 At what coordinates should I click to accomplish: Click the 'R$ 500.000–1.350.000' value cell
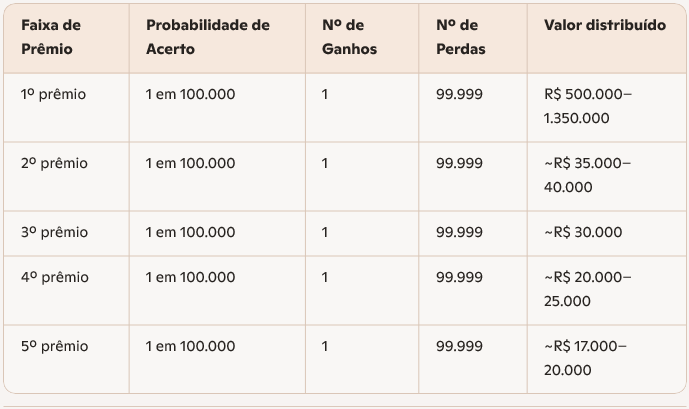point(588,106)
